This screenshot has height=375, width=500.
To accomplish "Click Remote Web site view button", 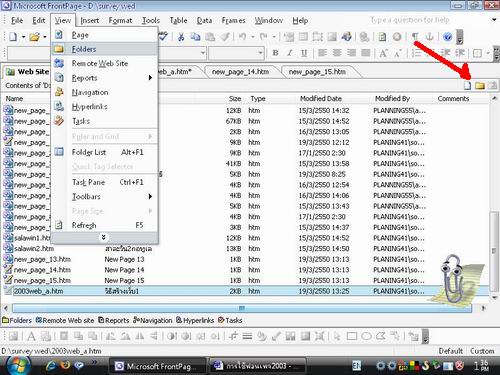I will pos(65,320).
